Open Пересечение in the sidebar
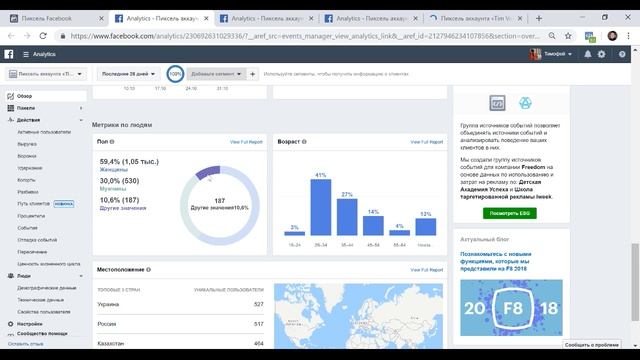This screenshot has height=360, width=640. click(32, 252)
